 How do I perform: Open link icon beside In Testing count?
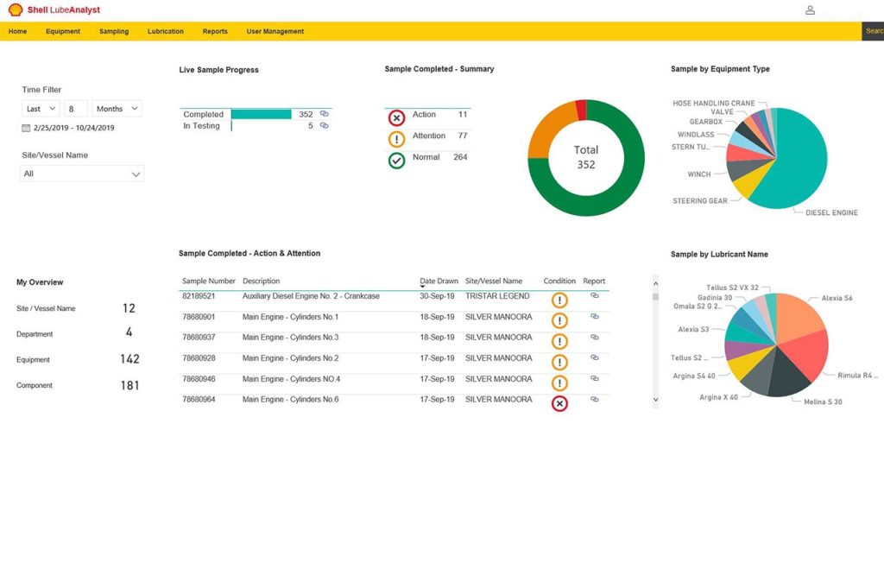[325, 126]
